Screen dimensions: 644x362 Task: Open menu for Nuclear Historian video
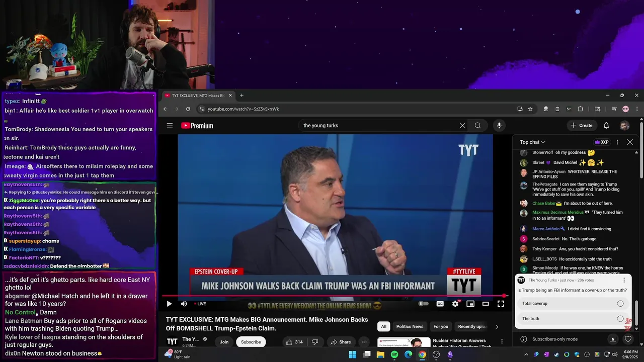502,341
